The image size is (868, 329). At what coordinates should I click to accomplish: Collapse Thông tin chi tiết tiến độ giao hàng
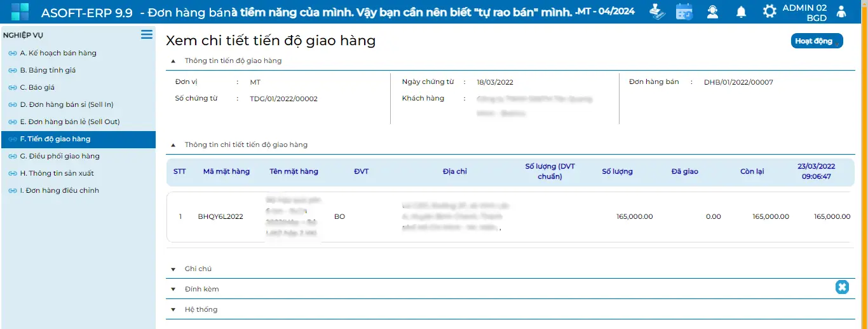[x=173, y=145]
